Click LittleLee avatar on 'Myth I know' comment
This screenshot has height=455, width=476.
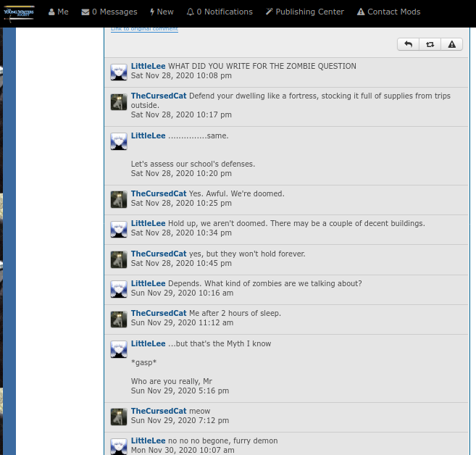[119, 350]
